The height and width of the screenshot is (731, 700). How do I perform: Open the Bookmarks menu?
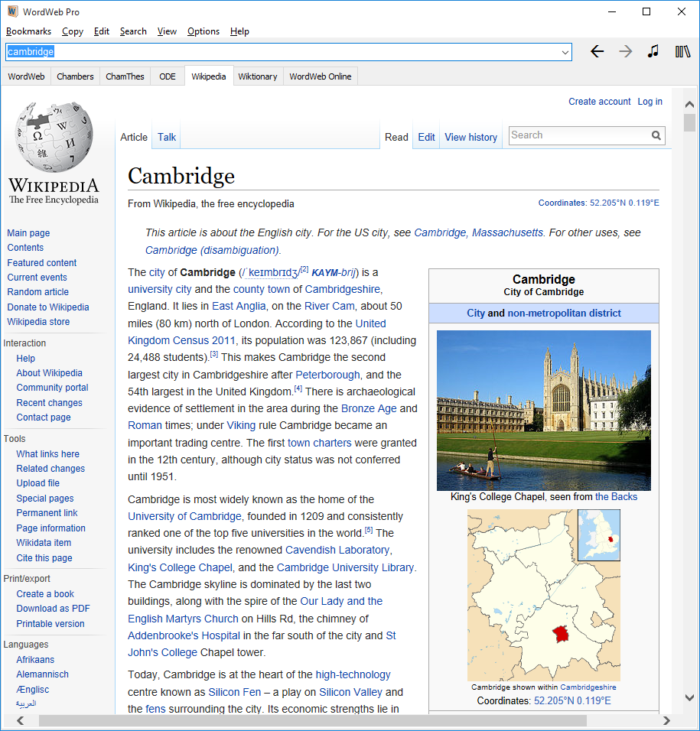[28, 31]
